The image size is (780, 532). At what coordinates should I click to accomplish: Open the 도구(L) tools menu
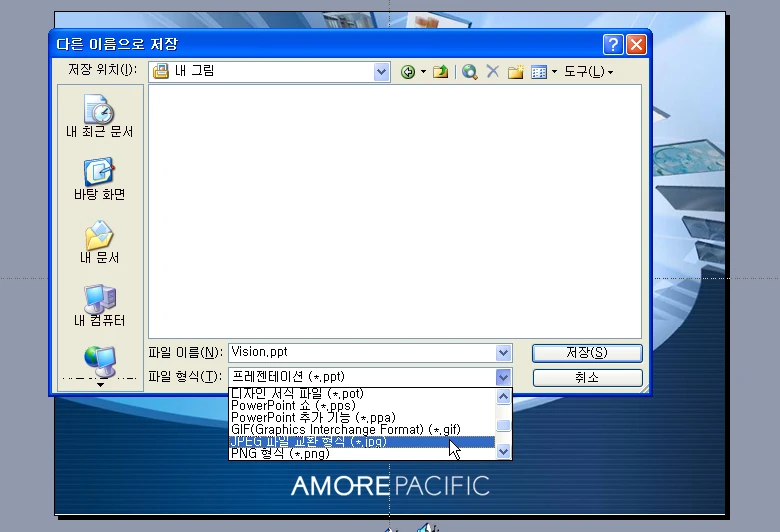tap(588, 72)
